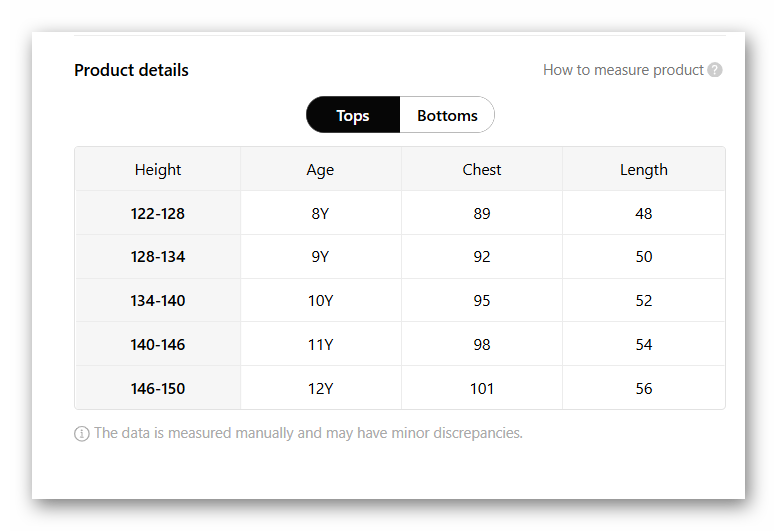Screen dimensions: 777x531
Task: Click the Product details heading
Action: 131,70
